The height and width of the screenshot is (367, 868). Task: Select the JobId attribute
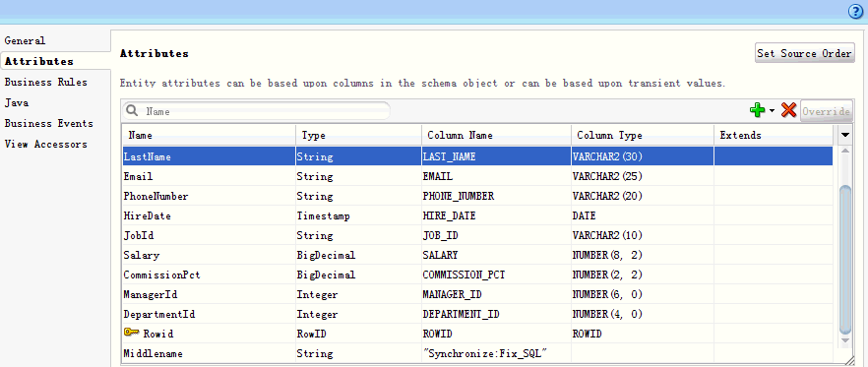click(139, 236)
